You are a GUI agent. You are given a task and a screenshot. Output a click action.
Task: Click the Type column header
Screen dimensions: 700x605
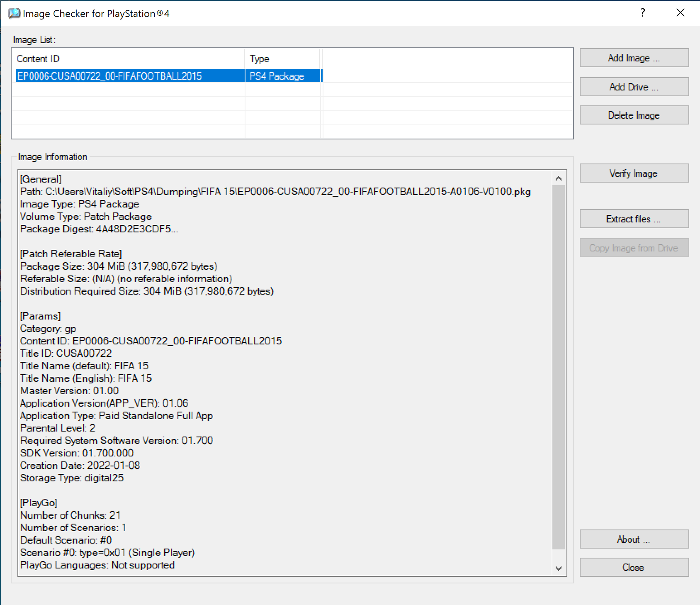coord(283,59)
